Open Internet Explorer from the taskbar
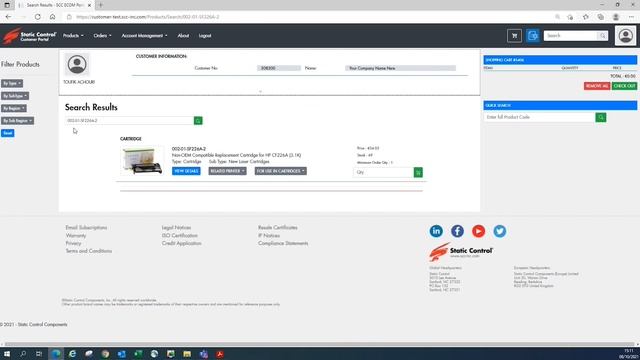This screenshot has height=360, width=640. (x=72, y=354)
